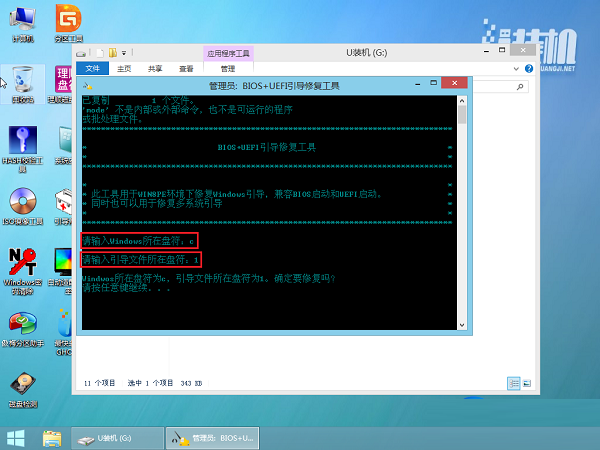Open the rainbow monitor desktop icon

(x=61, y=271)
